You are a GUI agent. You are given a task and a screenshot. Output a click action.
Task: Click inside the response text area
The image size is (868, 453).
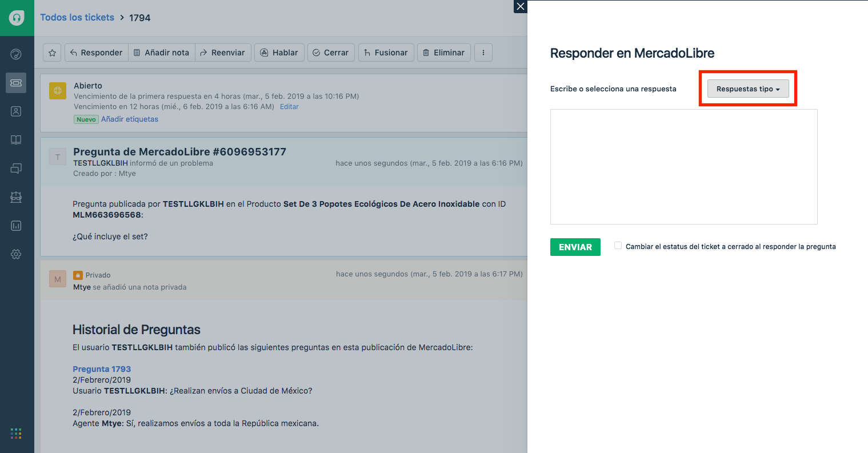[683, 167]
